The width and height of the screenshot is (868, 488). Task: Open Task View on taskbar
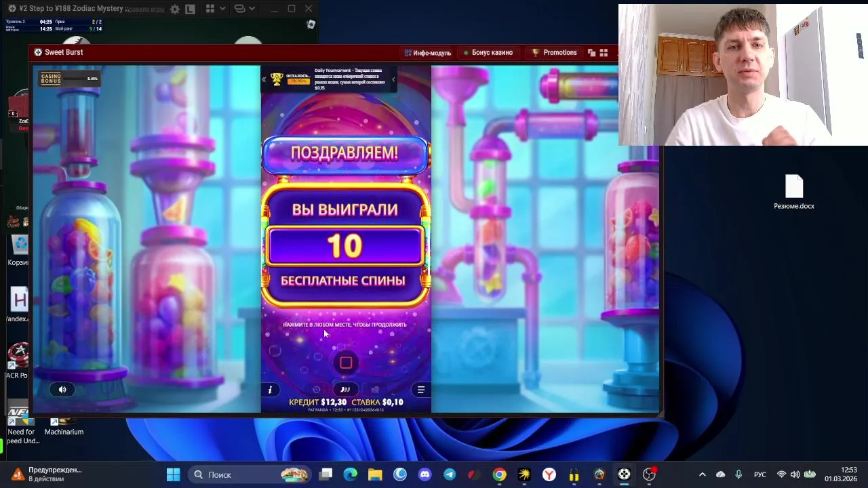(325, 474)
